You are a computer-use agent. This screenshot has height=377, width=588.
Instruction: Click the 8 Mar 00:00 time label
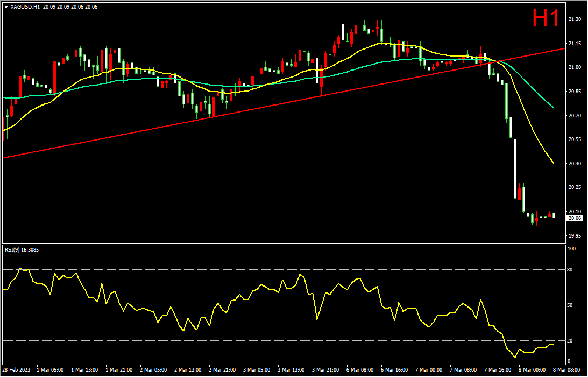click(533, 370)
